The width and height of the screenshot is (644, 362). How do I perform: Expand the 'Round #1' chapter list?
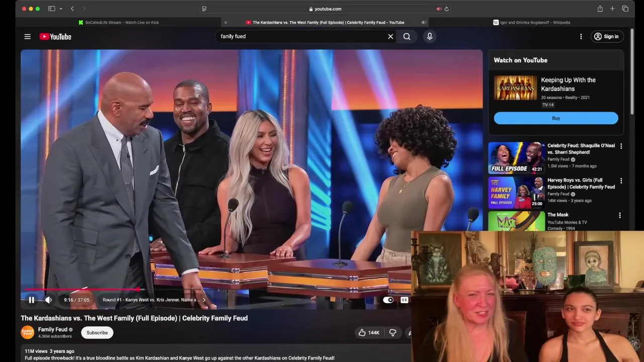point(154,300)
